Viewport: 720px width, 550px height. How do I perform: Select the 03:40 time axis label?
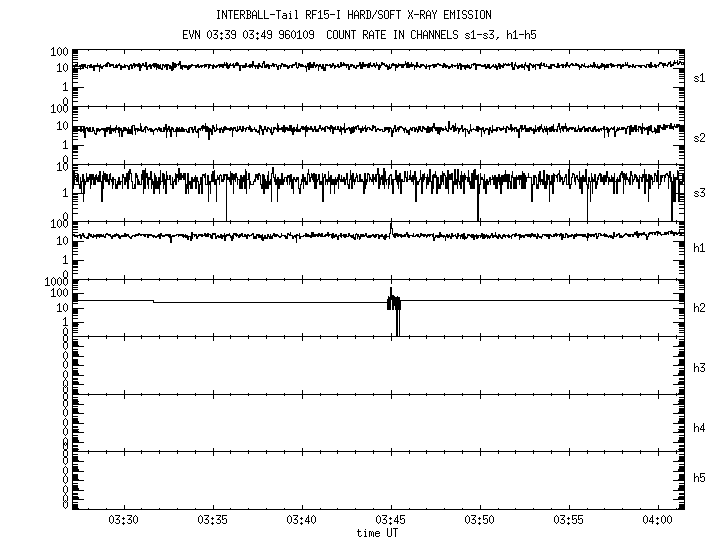(x=302, y=521)
